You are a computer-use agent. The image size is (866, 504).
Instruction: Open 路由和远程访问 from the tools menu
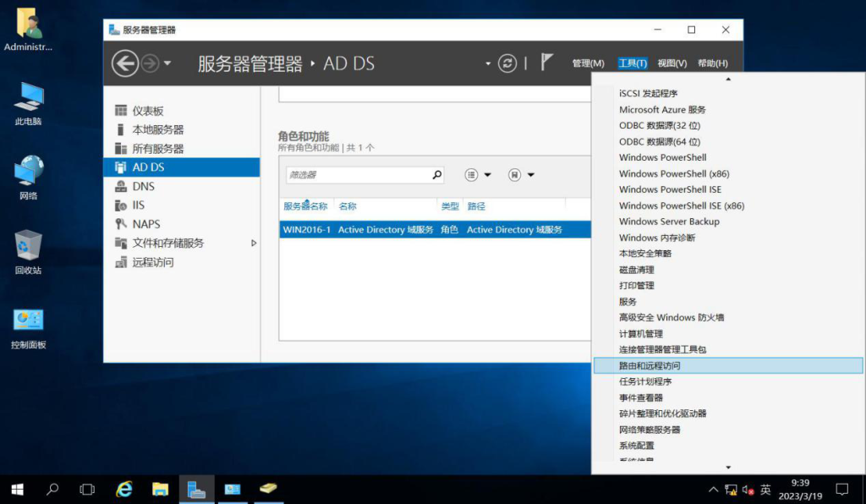(728, 365)
